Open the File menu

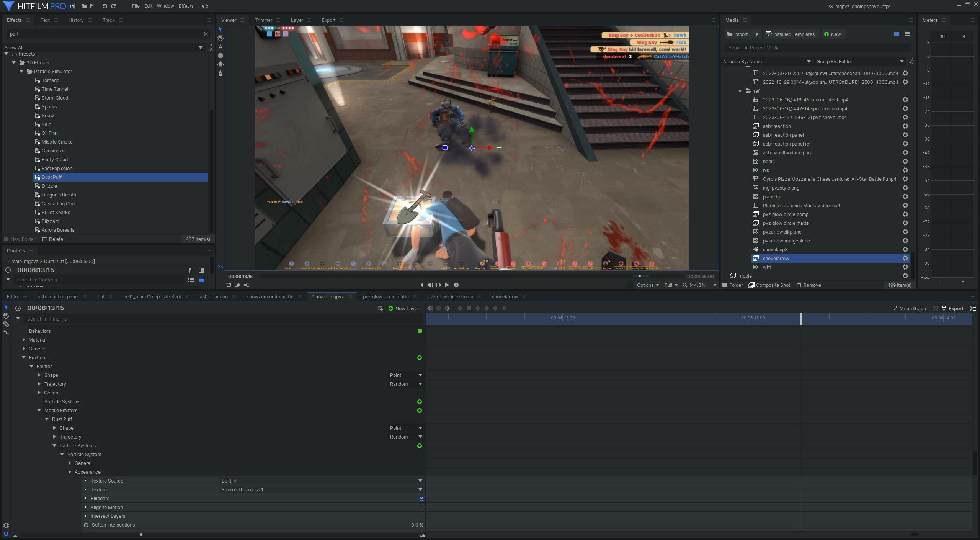(x=136, y=6)
